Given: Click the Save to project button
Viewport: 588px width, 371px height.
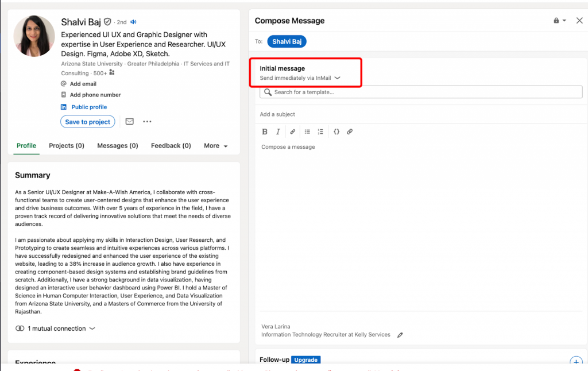Looking at the screenshot, I should (87, 121).
